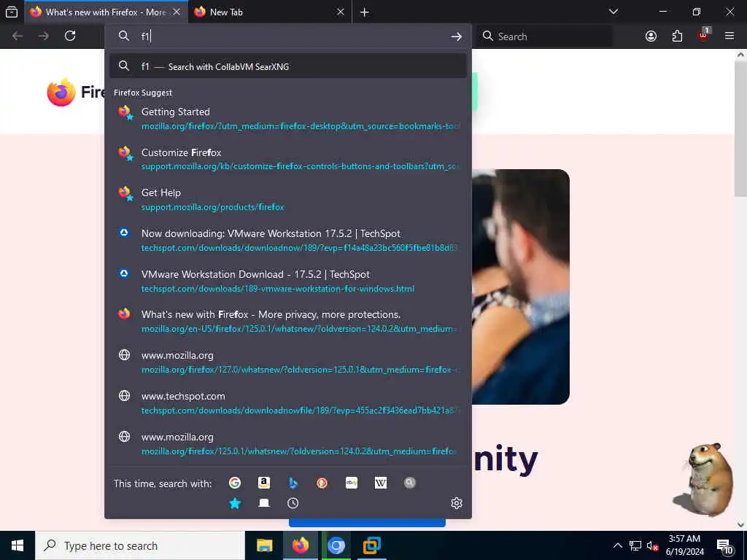
Task: Open the Extensions puzzle icon
Action: [677, 36]
